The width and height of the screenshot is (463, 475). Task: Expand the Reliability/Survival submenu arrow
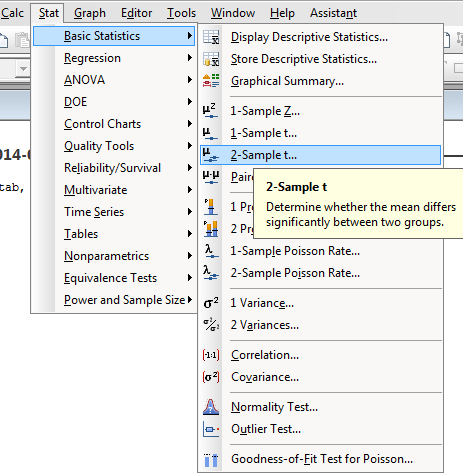190,168
